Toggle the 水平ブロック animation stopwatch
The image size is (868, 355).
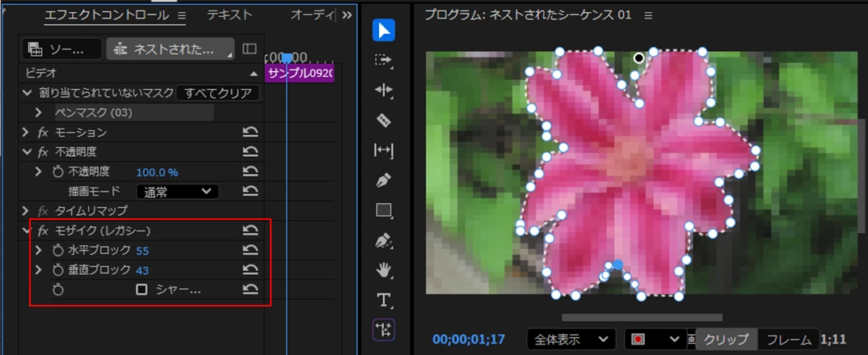point(58,251)
